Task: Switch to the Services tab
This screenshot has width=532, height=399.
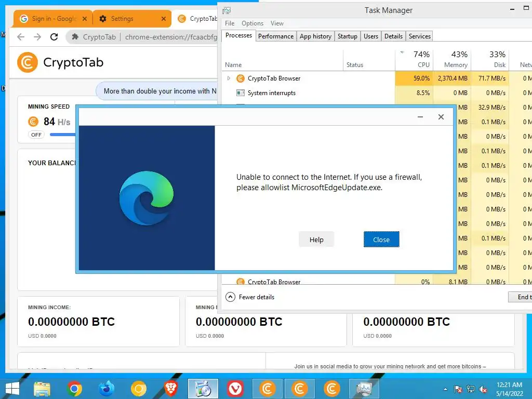Action: point(420,36)
